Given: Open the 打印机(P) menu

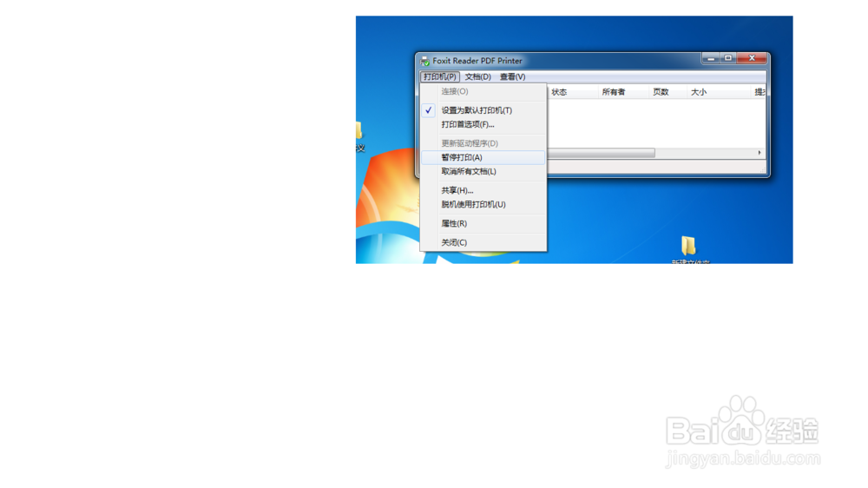Looking at the screenshot, I should tap(439, 76).
